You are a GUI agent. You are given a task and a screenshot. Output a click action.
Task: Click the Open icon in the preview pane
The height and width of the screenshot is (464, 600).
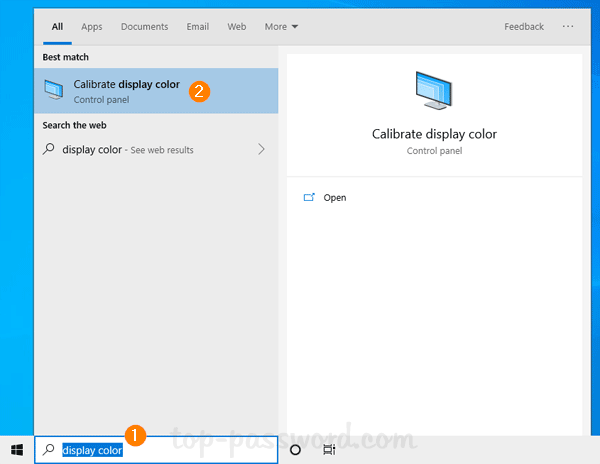tap(309, 198)
